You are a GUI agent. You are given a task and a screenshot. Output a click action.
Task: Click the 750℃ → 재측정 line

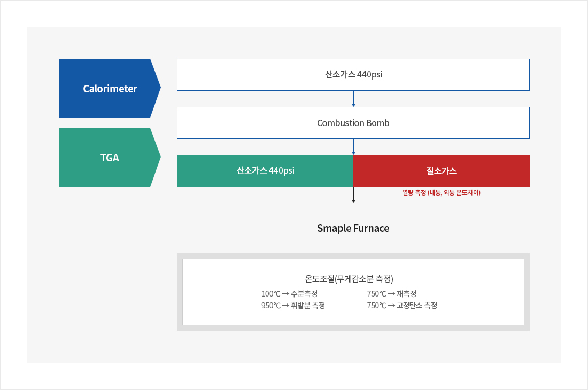tap(392, 294)
